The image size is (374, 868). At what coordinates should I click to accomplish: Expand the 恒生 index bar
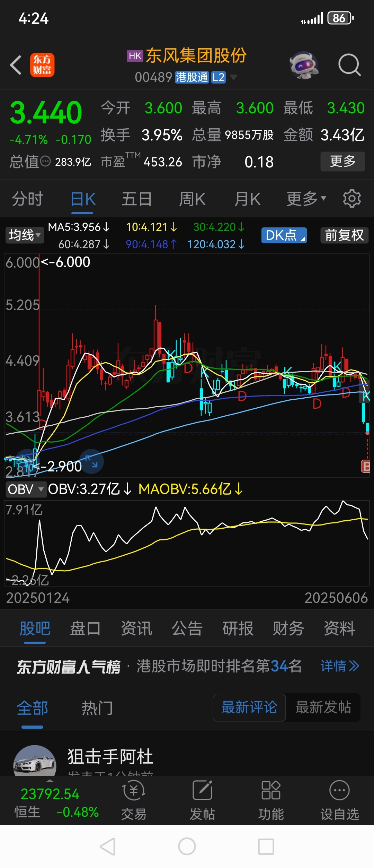coord(50,781)
